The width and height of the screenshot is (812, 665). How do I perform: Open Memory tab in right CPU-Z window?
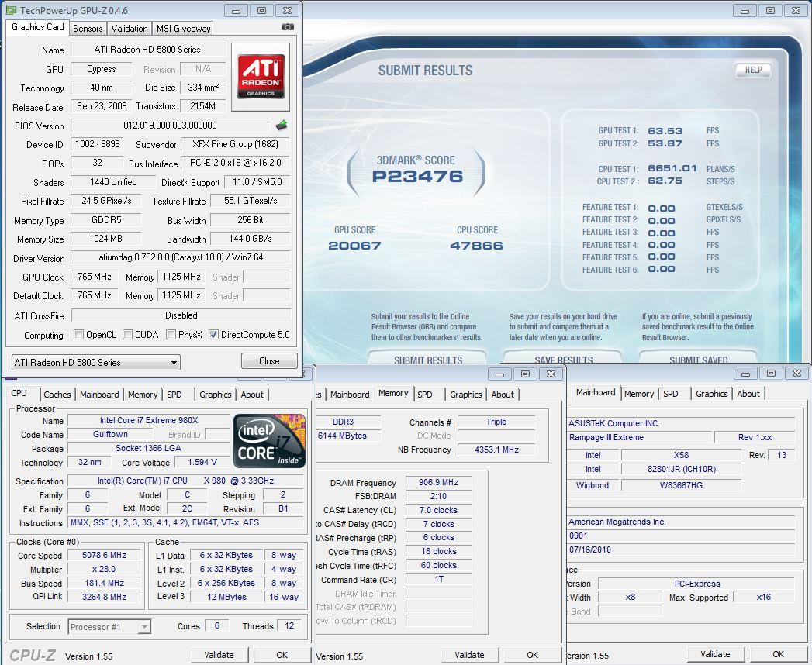point(639,394)
